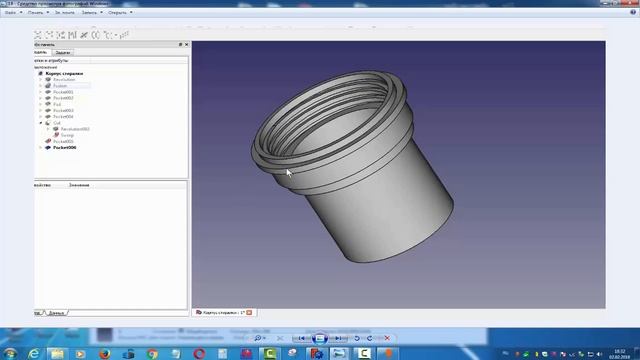
Task: Select the Cut feature in the tree
Action: [57, 123]
